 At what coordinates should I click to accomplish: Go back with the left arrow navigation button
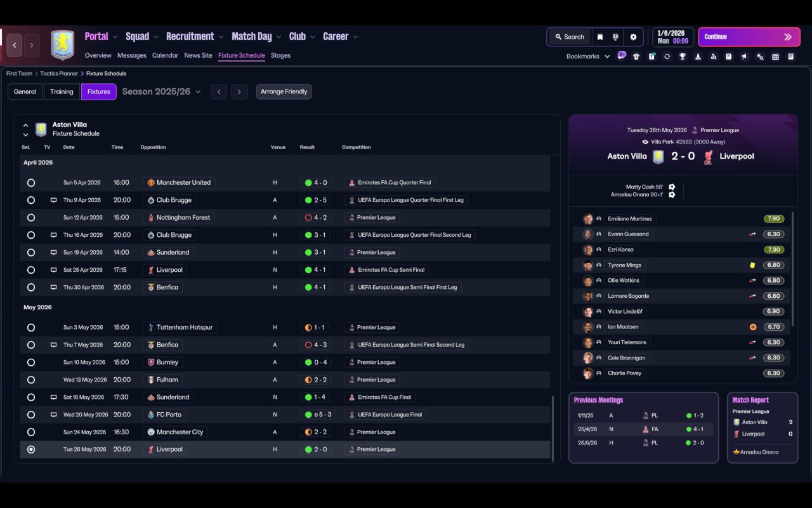click(15, 45)
